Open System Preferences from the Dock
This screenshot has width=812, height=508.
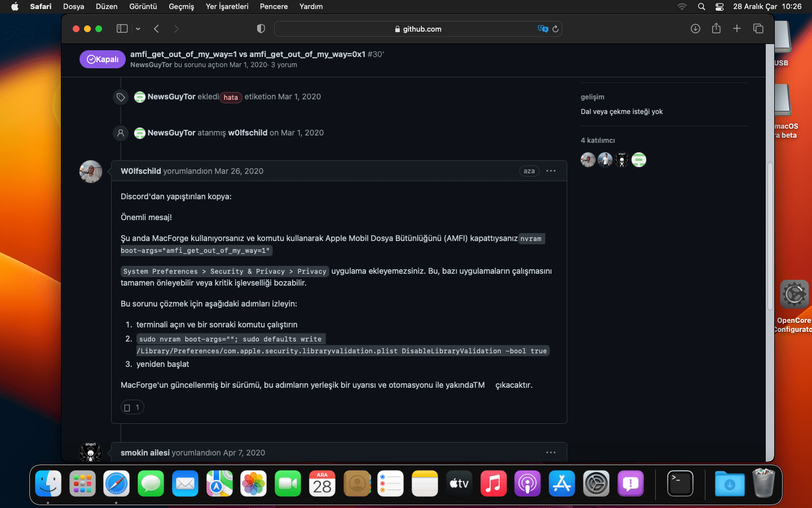pos(596,484)
